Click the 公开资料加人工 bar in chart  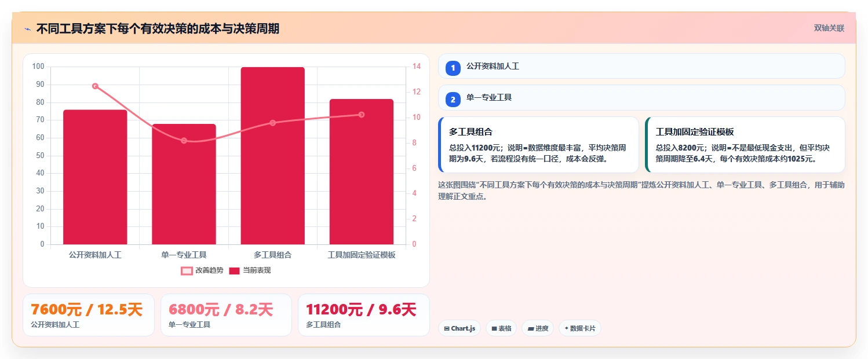pos(95,177)
